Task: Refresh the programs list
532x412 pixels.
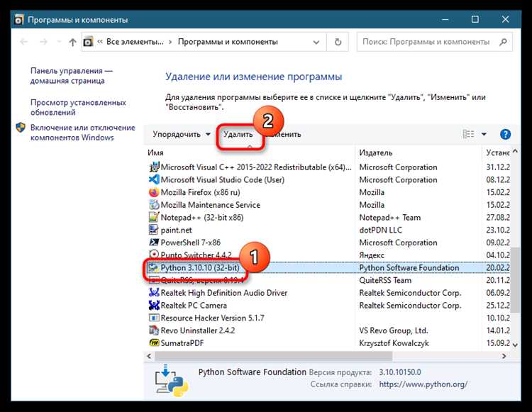Action: [338, 42]
